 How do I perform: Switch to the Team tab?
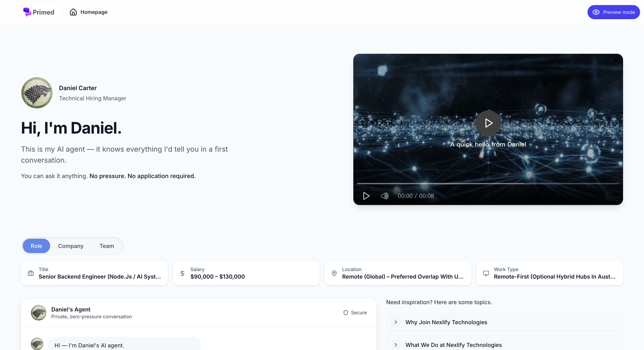(107, 246)
